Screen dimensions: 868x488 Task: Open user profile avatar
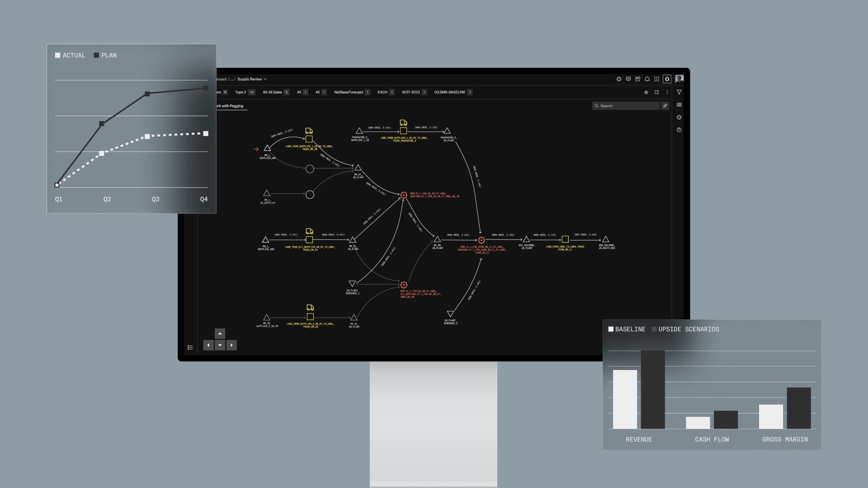coord(679,79)
